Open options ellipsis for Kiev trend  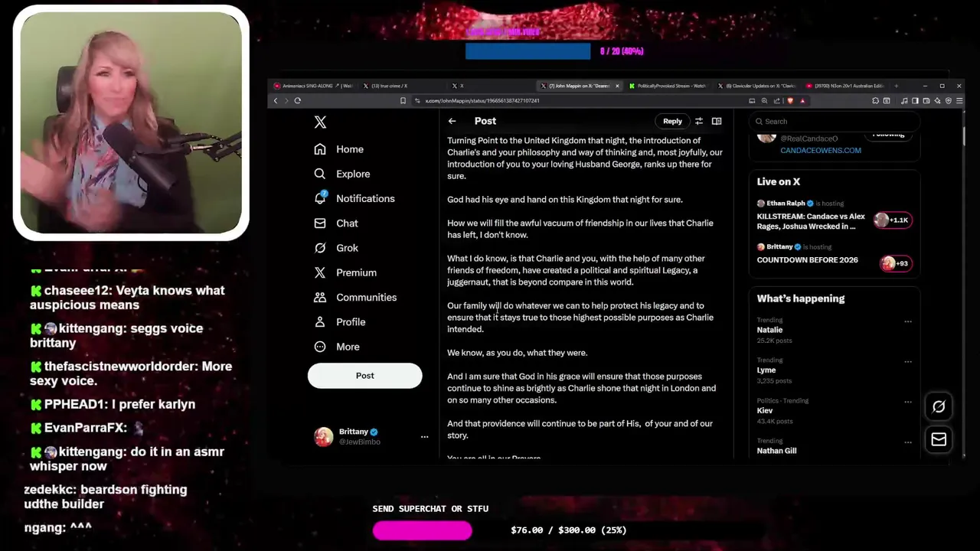coord(908,402)
